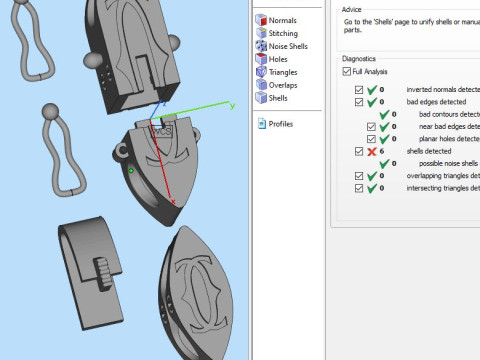This screenshot has width=480, height=360.
Task: Open the Holes page icon
Action: 261,59
